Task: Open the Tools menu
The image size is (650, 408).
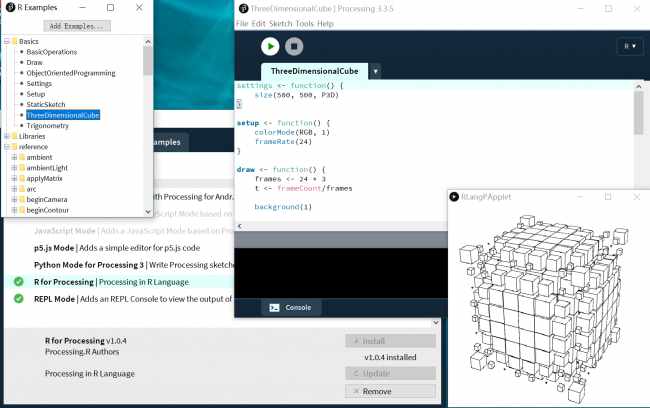Action: click(305, 24)
